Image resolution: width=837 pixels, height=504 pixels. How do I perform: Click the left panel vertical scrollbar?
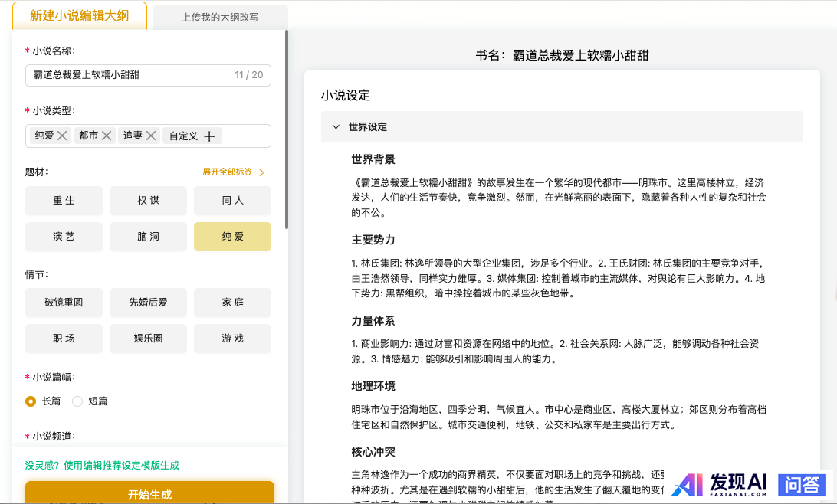pos(287,130)
